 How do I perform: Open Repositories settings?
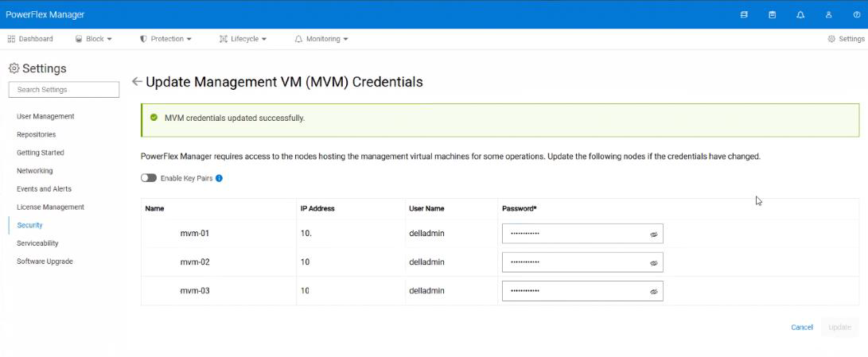pos(36,134)
